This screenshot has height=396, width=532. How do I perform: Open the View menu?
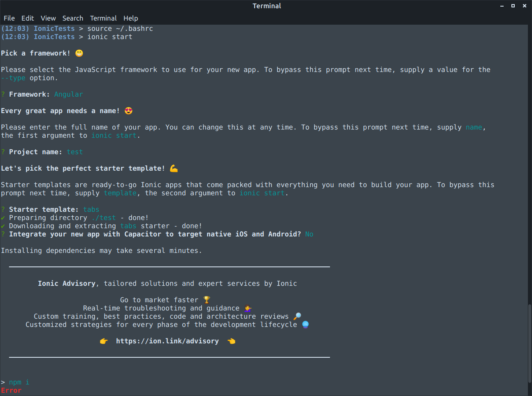(48, 18)
